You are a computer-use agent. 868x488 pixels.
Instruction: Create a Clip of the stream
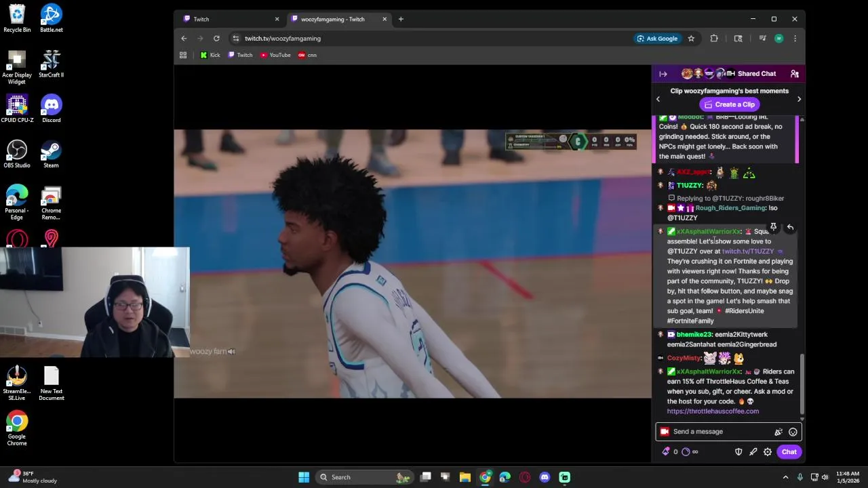point(729,104)
